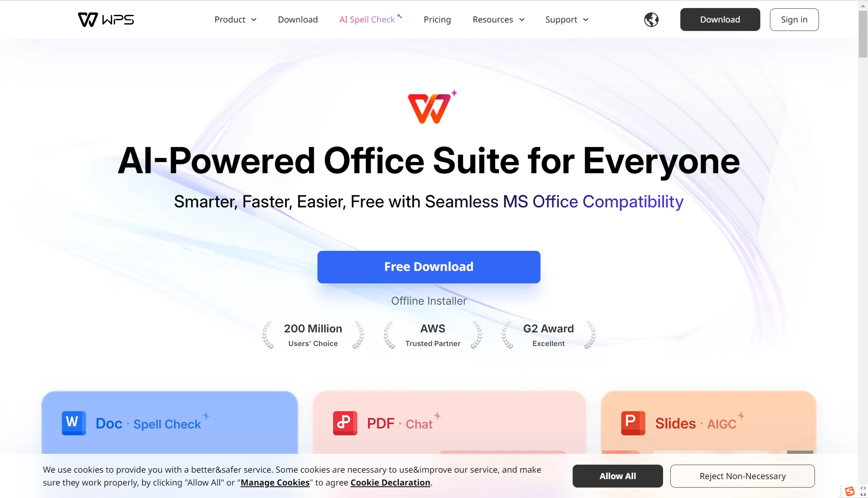
Task: Expand the Resources dropdown menu
Action: [x=498, y=20]
